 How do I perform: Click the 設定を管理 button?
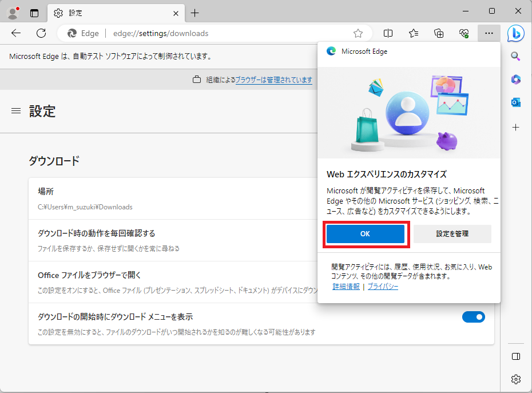click(452, 234)
